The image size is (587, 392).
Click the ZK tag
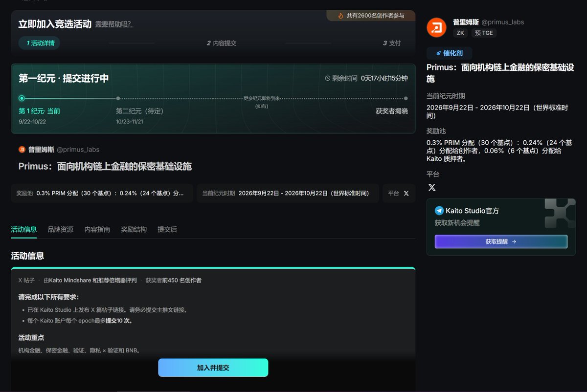click(x=460, y=33)
